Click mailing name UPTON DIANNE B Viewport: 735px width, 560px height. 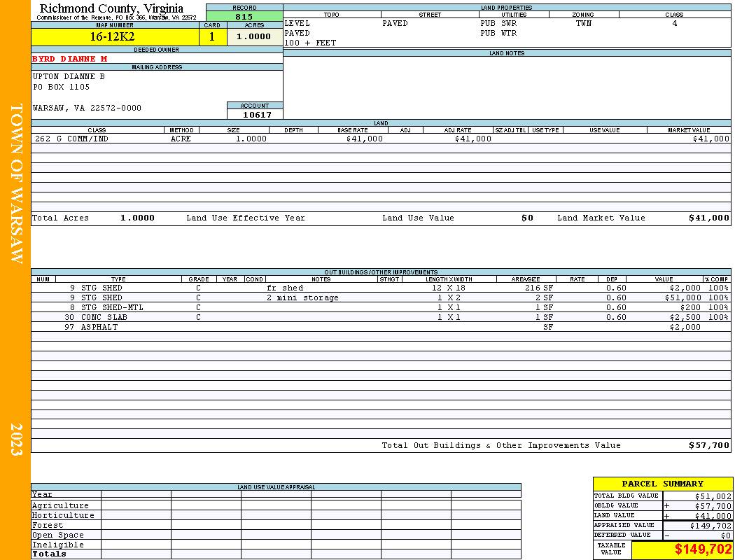(x=69, y=76)
